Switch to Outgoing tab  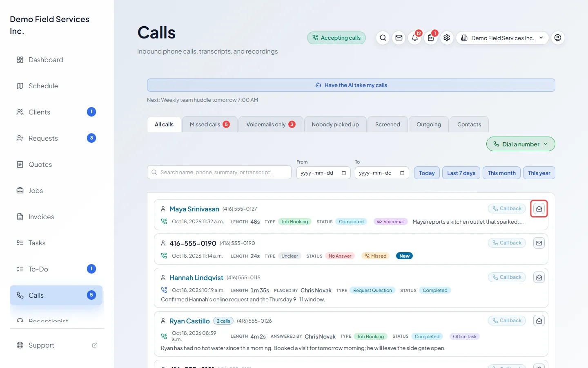429,124
